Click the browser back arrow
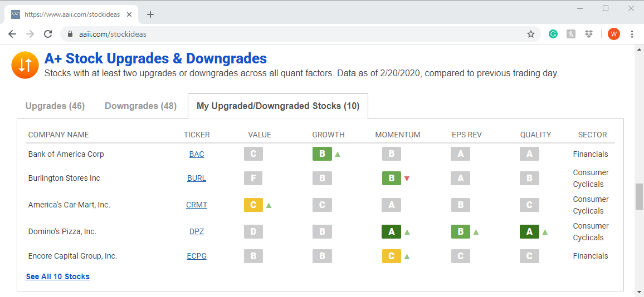The width and height of the screenshot is (644, 297). pyautogui.click(x=12, y=34)
